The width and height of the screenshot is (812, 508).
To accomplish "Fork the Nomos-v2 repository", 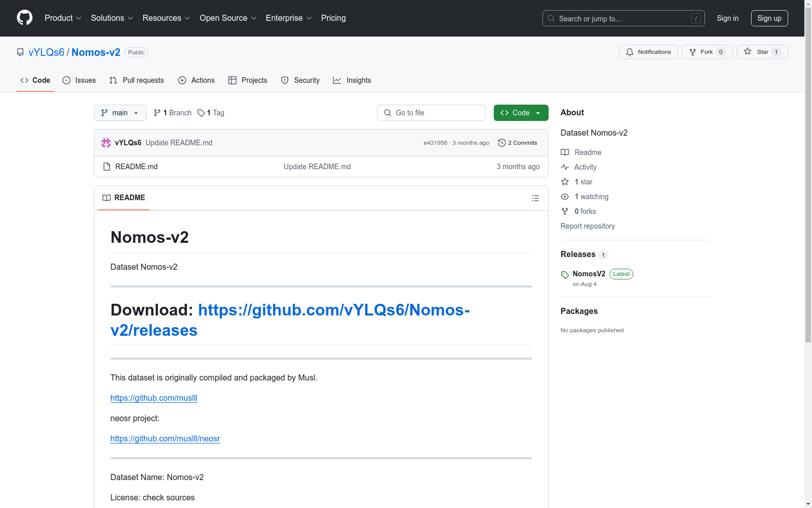I will [707, 52].
